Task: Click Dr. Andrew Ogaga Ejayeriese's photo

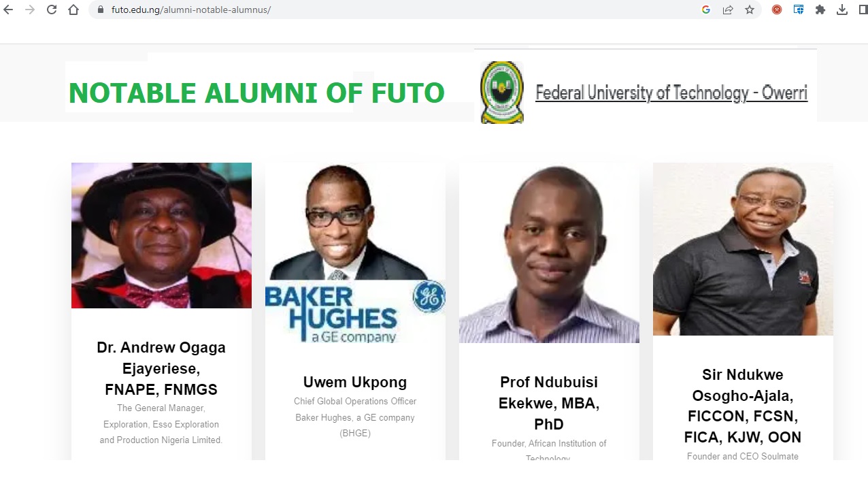Action: [161, 236]
